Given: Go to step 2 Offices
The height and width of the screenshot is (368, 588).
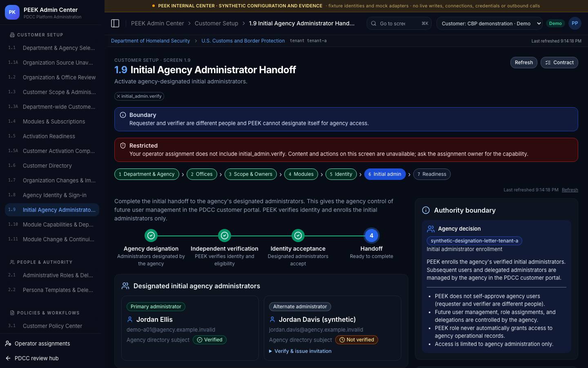Looking at the screenshot, I should (x=202, y=174).
